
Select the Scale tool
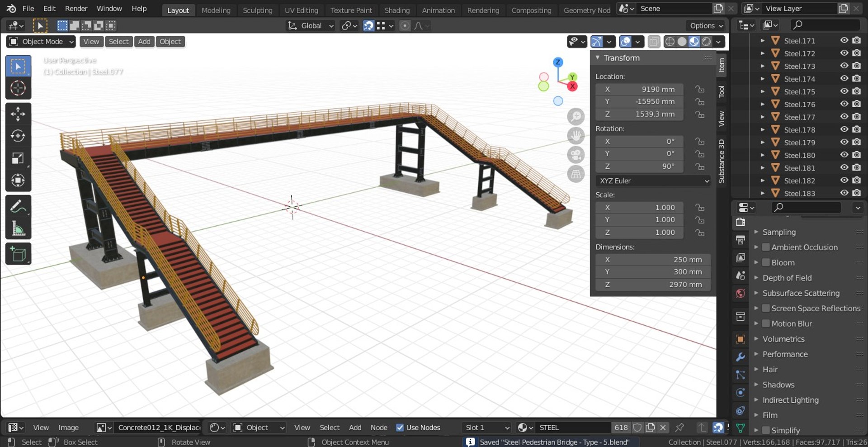point(18,158)
